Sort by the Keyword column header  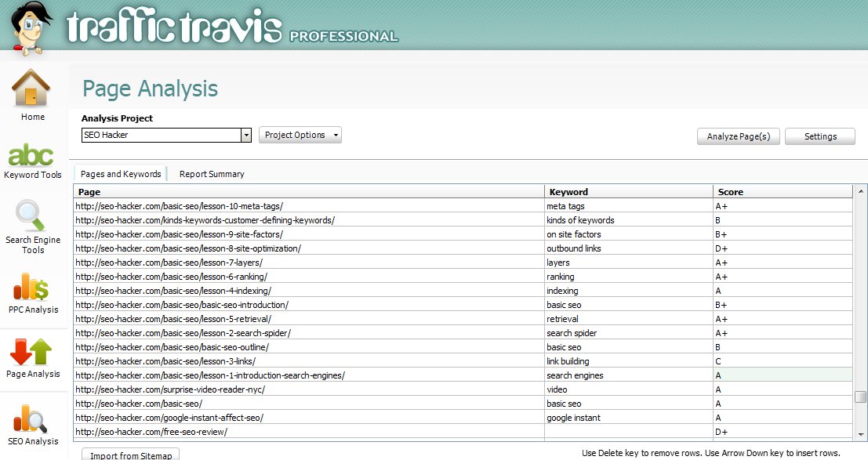(x=629, y=192)
